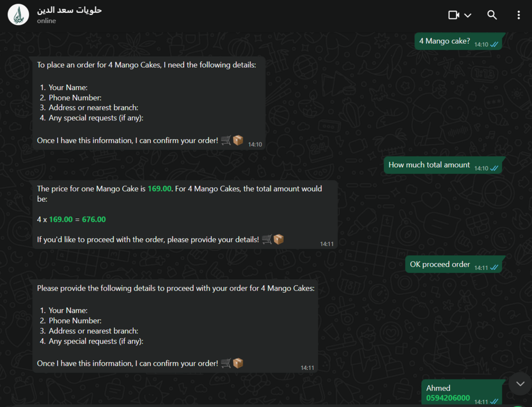Expand the call options dropdown arrow
The width and height of the screenshot is (532, 407).
(x=467, y=15)
